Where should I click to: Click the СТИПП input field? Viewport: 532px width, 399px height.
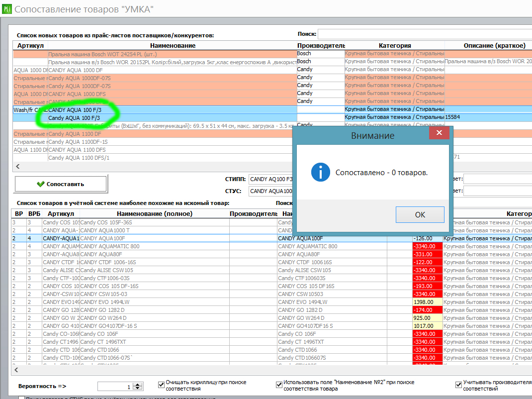coord(270,179)
